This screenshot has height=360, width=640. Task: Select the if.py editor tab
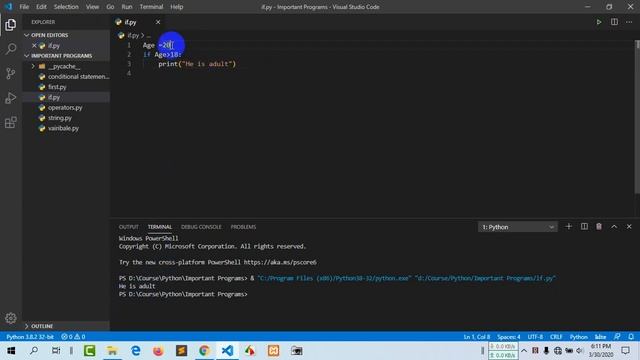coord(138,22)
